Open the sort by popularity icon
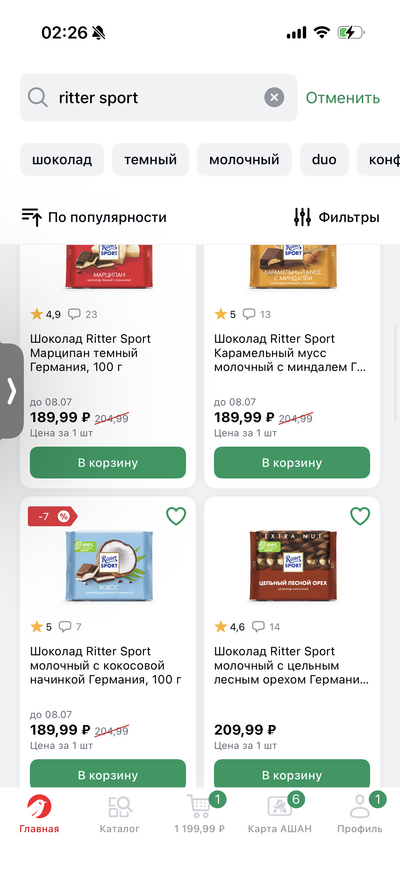This screenshot has height=870, width=400. click(x=32, y=217)
